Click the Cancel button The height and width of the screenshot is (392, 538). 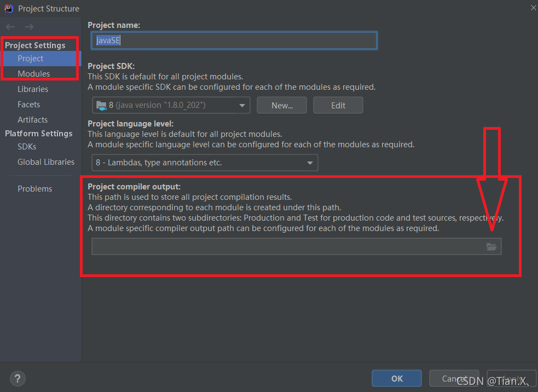click(454, 379)
